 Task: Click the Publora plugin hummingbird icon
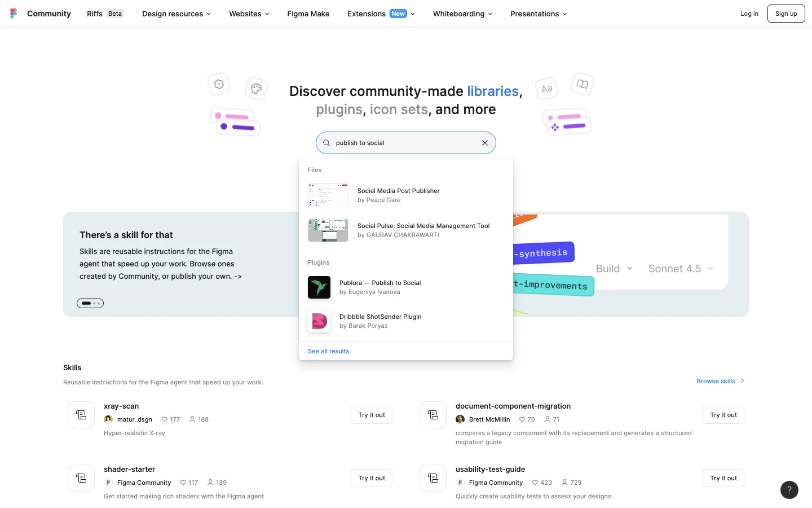pyautogui.click(x=319, y=287)
